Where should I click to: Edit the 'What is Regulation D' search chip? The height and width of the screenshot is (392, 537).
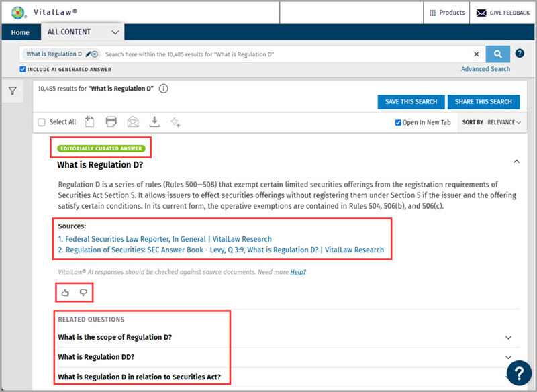[x=88, y=54]
